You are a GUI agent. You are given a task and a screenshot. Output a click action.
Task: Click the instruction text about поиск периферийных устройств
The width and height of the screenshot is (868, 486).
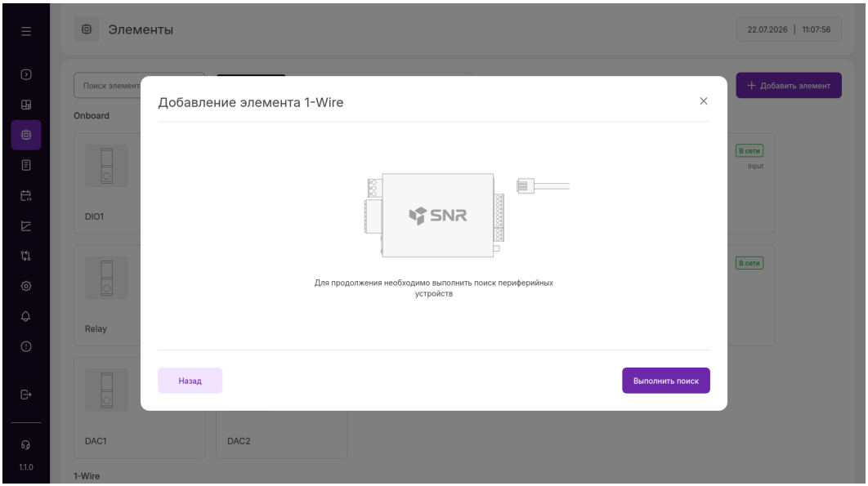pos(434,288)
